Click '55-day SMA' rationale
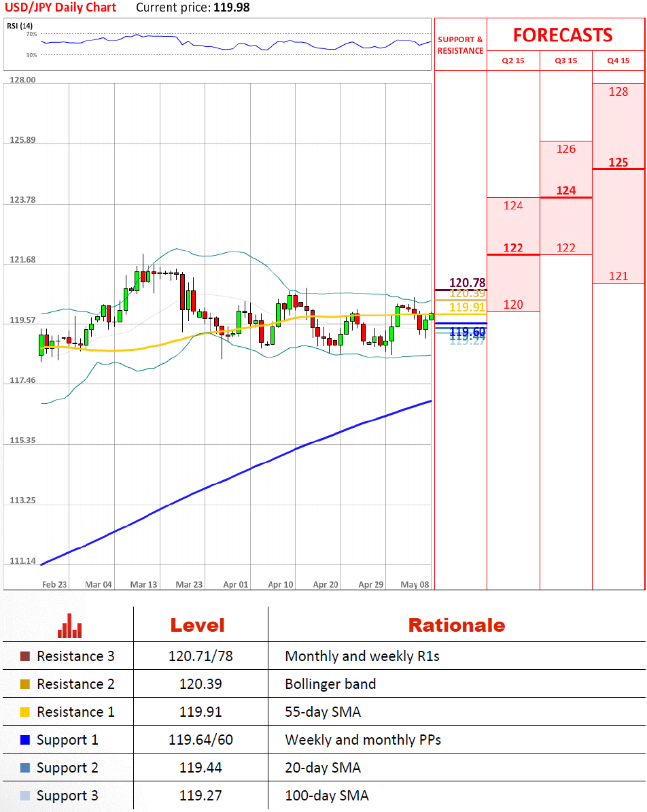The image size is (647, 812). [322, 713]
